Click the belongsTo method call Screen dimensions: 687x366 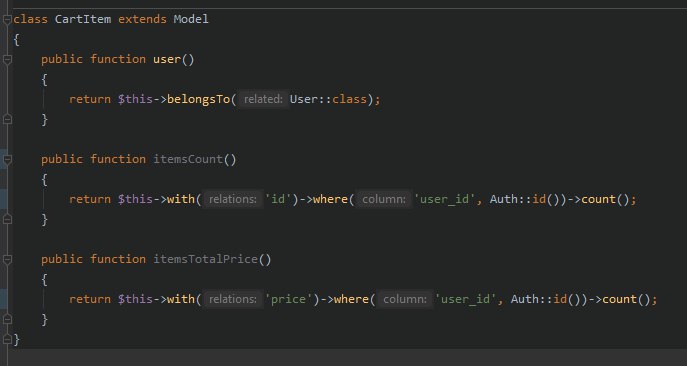198,99
